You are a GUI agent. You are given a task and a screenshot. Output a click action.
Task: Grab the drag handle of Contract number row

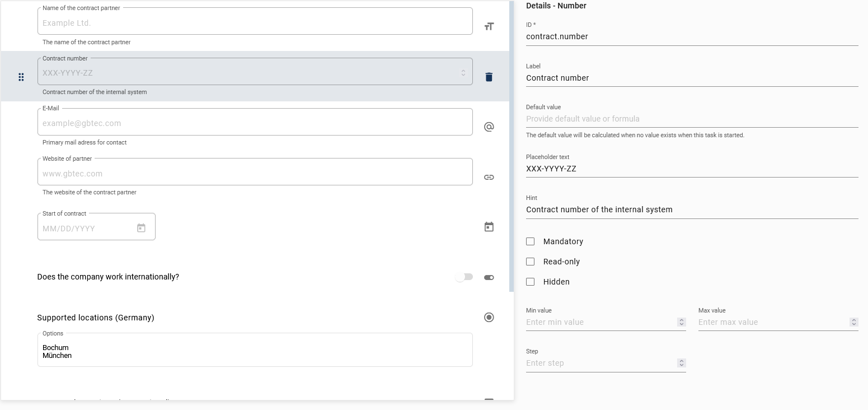click(x=21, y=77)
